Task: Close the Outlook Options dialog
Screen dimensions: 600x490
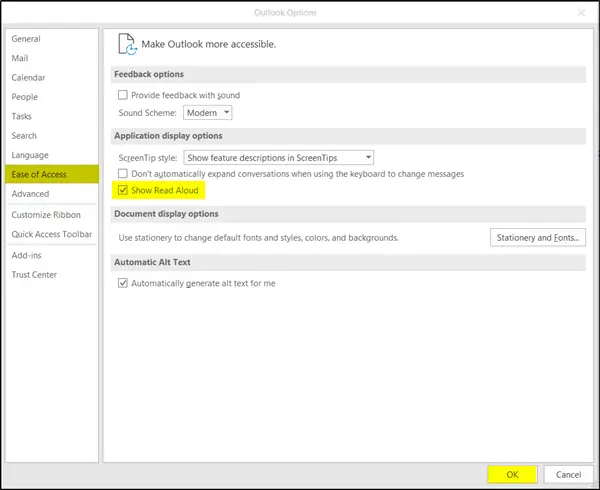Action: [581, 13]
